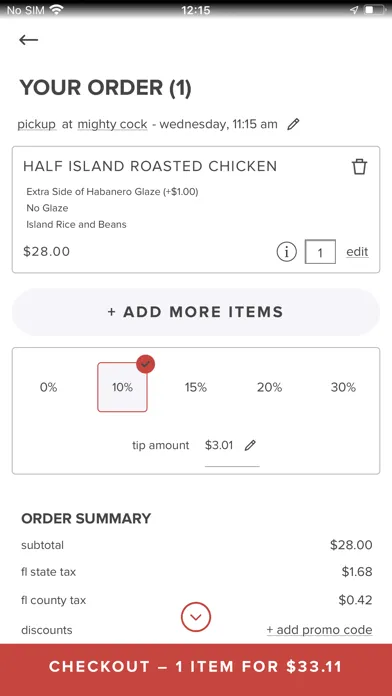Edit pickup time with pencil icon
392x696 pixels.
[x=293, y=124]
